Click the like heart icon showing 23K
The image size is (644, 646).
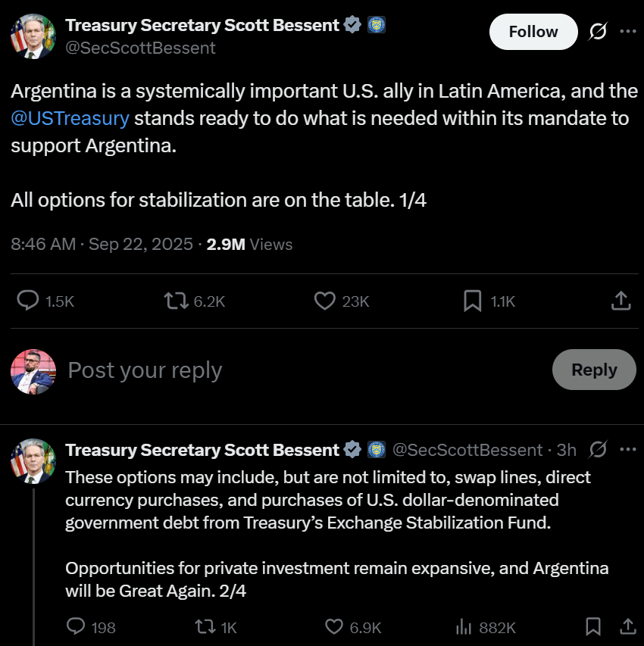point(325,301)
